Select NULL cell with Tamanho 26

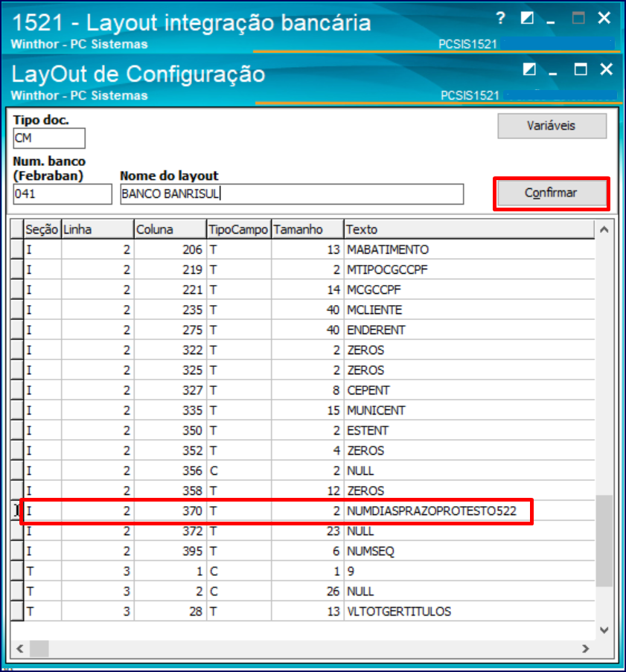469,592
